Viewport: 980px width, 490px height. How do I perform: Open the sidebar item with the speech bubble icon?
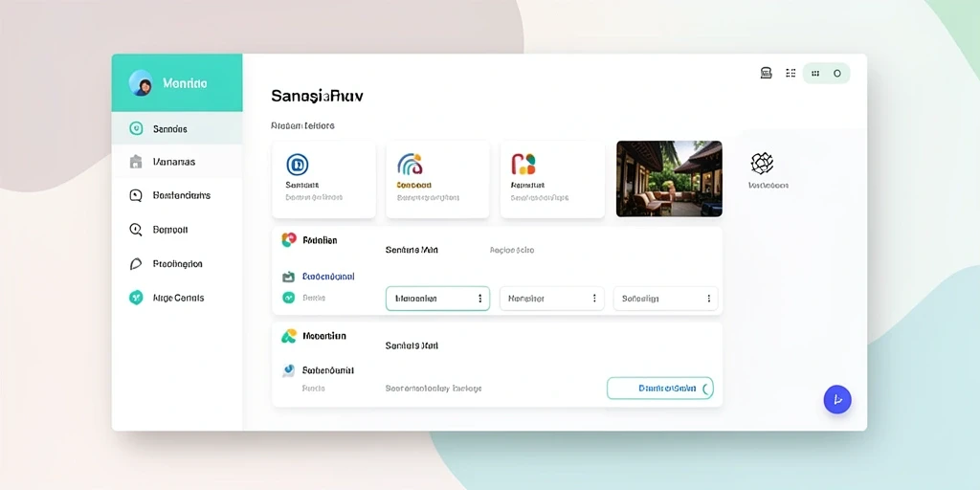tap(177, 195)
